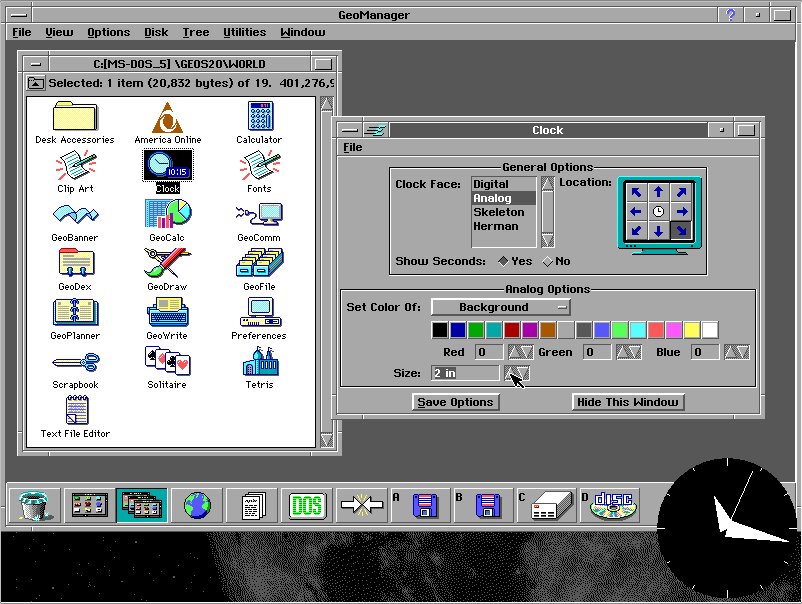The image size is (802, 604).
Task: Set clock location to top-center arrow
Action: (x=658, y=192)
